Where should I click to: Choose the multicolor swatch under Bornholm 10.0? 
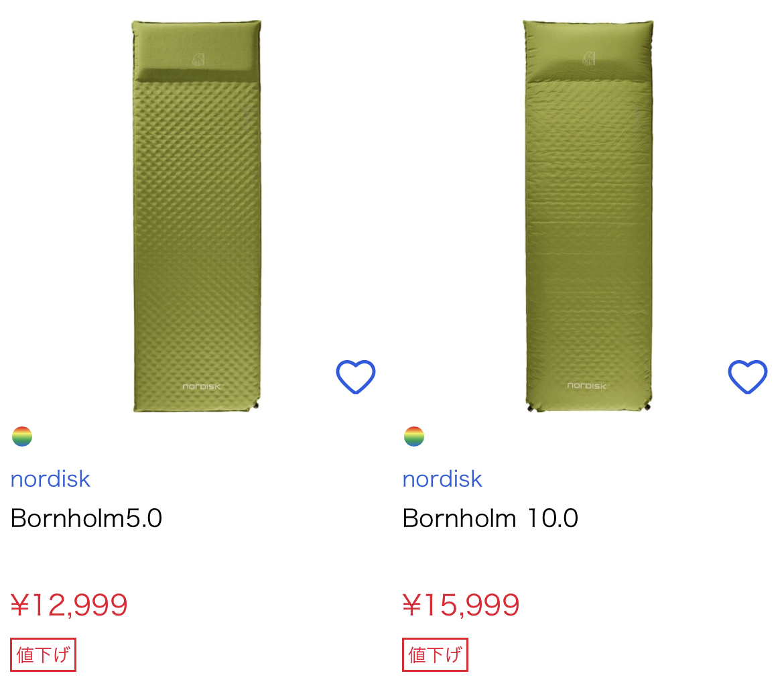pyautogui.click(x=414, y=437)
